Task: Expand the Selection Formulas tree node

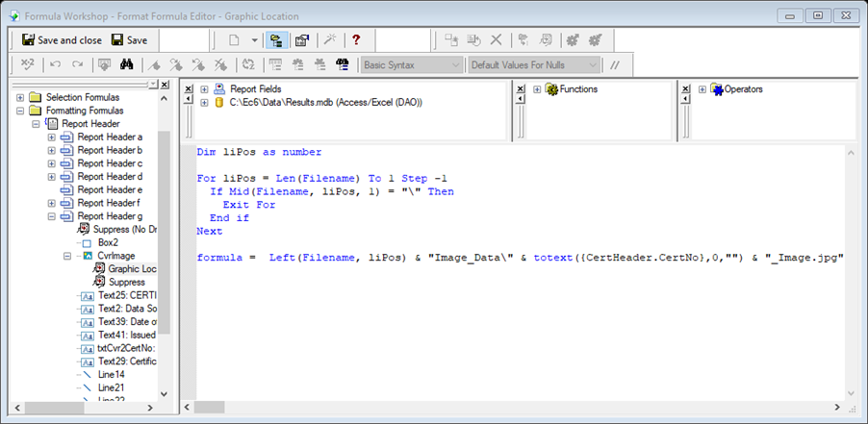Action: point(21,97)
